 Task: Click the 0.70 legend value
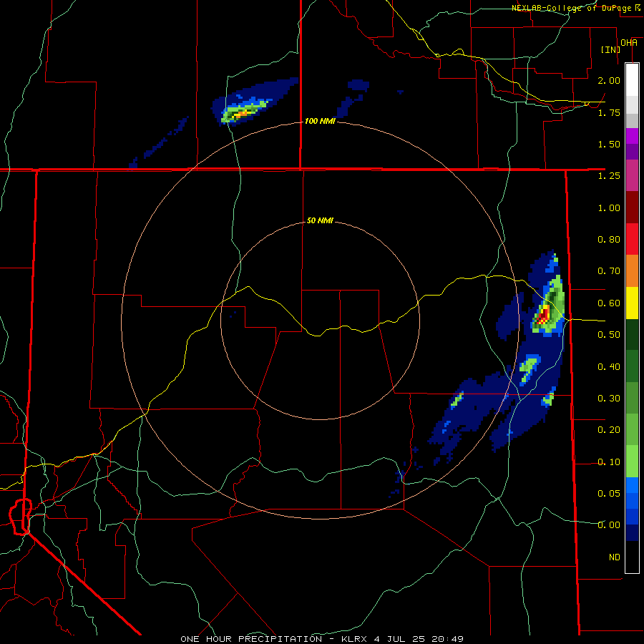click(x=609, y=271)
